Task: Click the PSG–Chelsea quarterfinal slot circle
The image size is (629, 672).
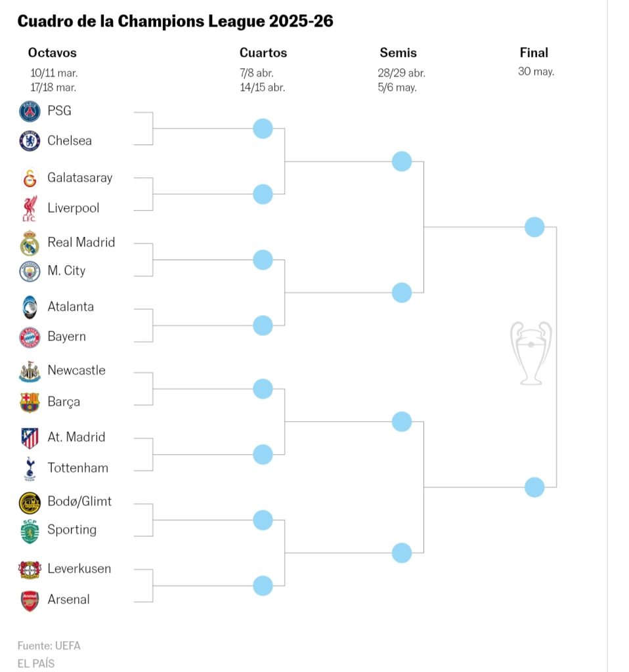Action: pos(263,129)
